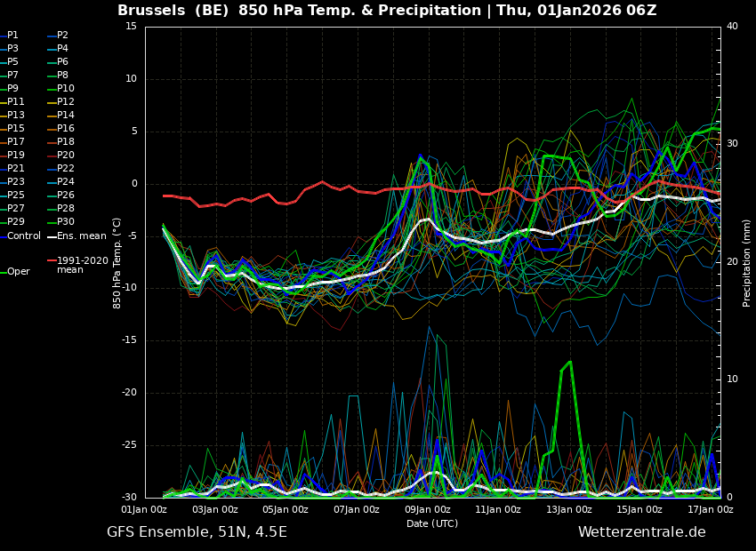Select the P19 legend label
Screen dimensions: 756x551
[x=15, y=156]
